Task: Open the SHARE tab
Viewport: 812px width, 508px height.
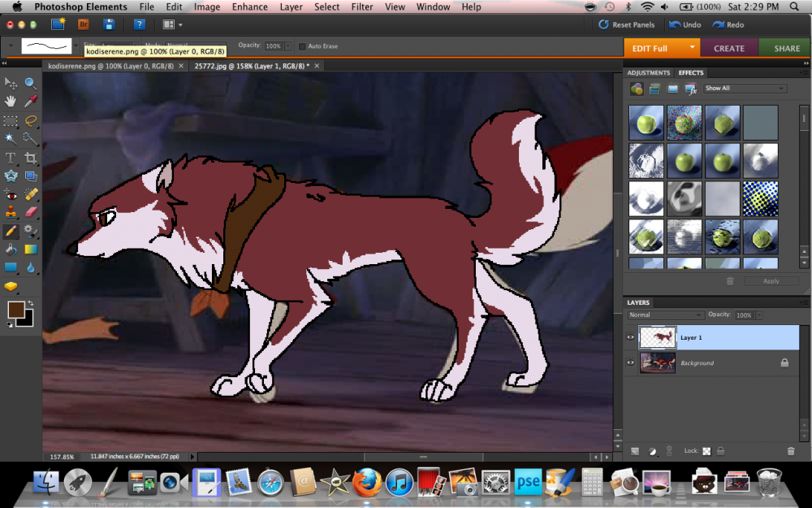Action: pos(787,48)
